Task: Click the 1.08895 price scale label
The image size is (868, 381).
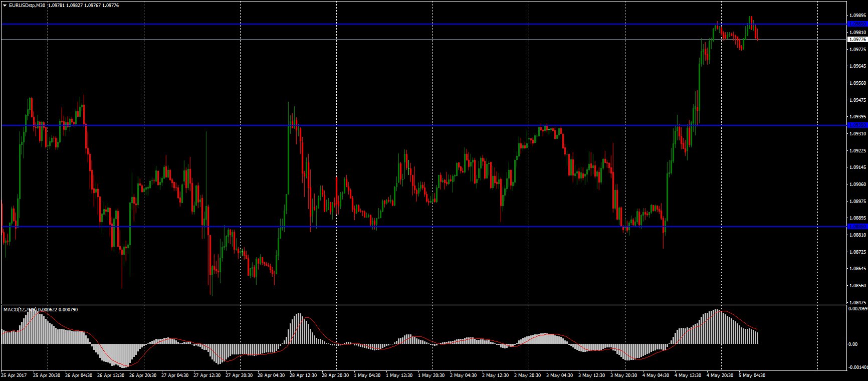Action: [858, 218]
